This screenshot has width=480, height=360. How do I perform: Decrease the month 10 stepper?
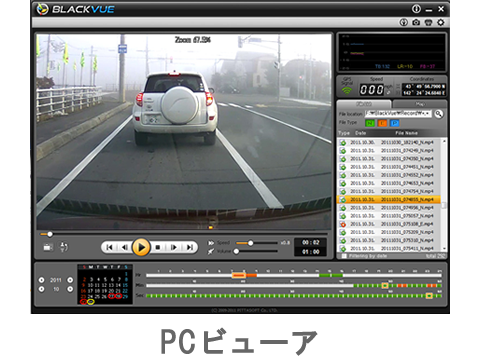[41, 289]
